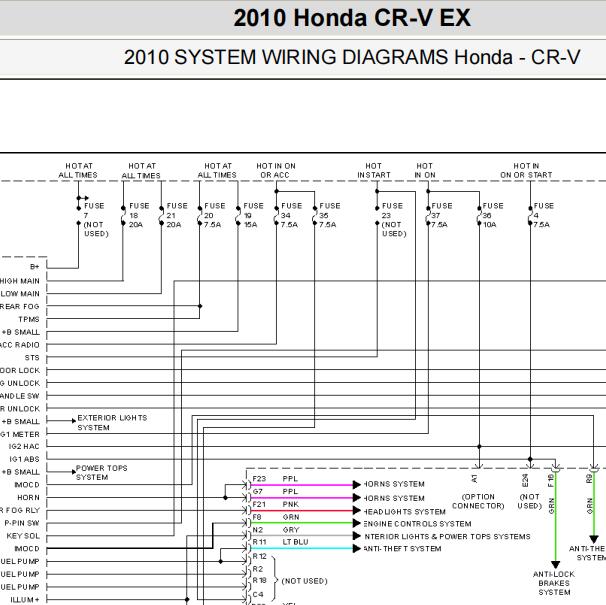
Task: Click the 'HEADLIGHTS SYSTEM' reference
Action: [404, 511]
